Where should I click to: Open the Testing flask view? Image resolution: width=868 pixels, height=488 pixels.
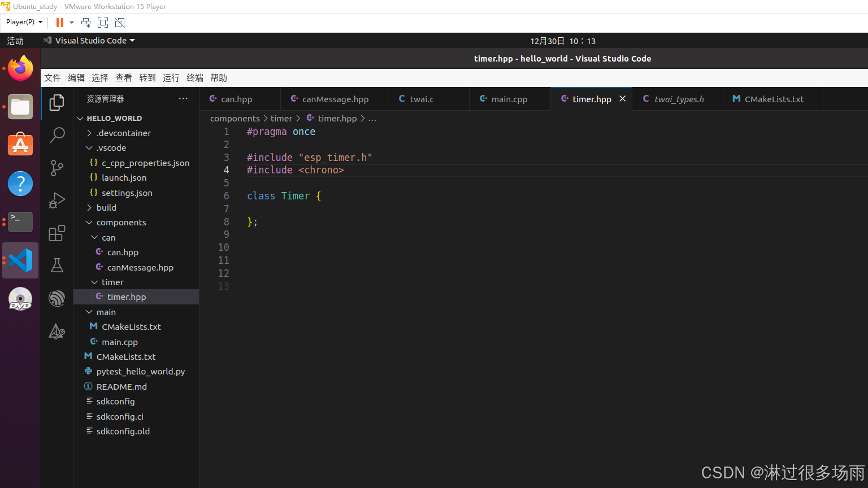57,265
